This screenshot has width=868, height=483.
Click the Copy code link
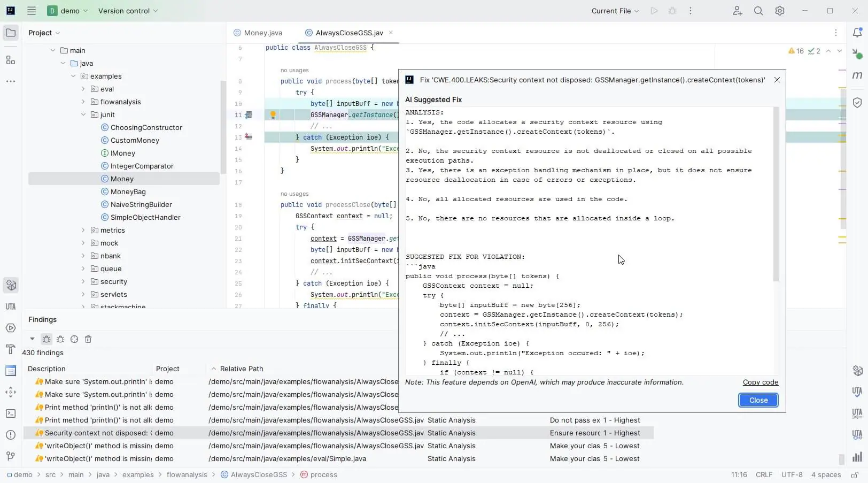(x=760, y=382)
